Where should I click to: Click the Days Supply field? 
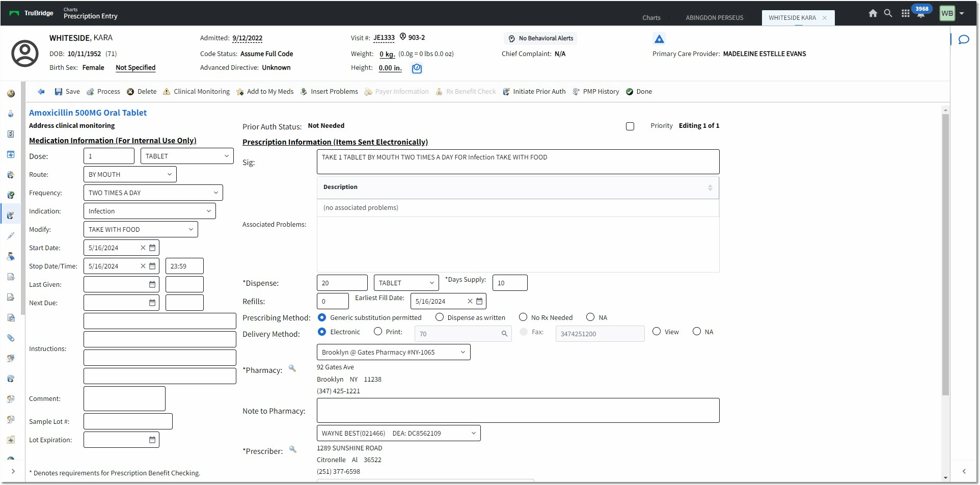point(510,283)
